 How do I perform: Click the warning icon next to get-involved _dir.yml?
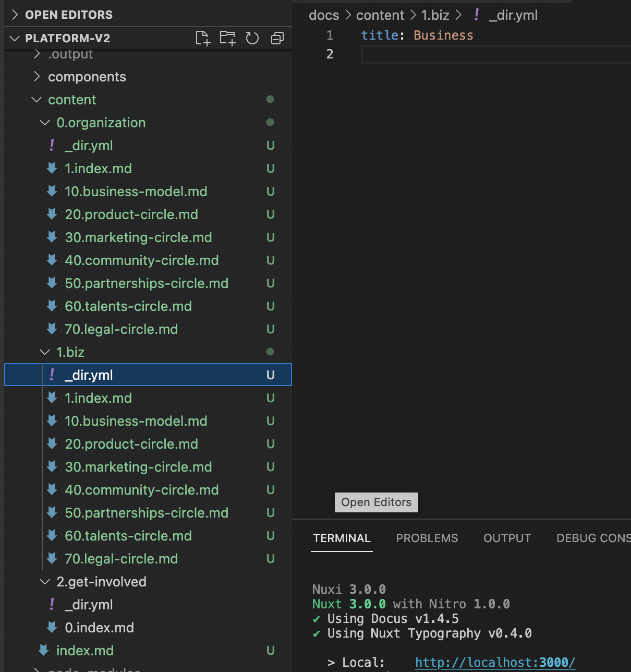click(52, 604)
